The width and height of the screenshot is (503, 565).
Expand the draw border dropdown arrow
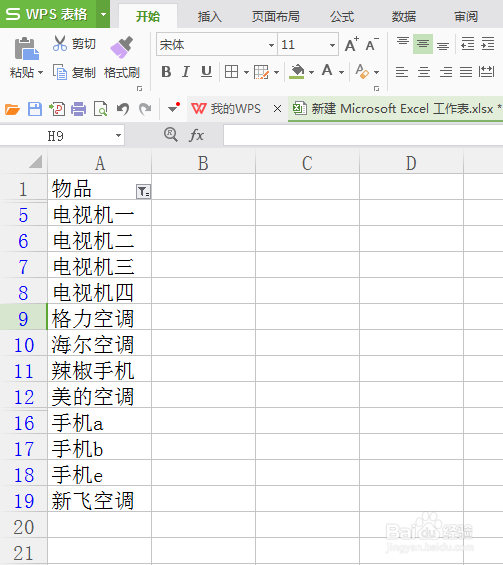(x=276, y=72)
